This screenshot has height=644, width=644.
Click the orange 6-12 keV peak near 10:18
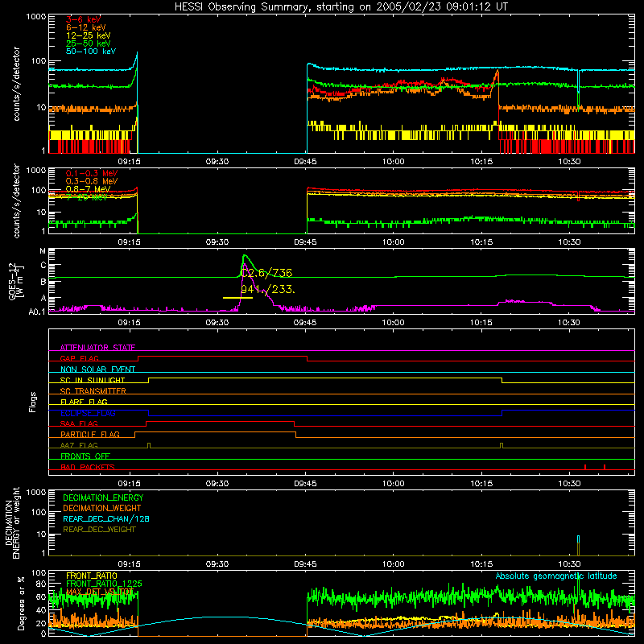(x=497, y=72)
